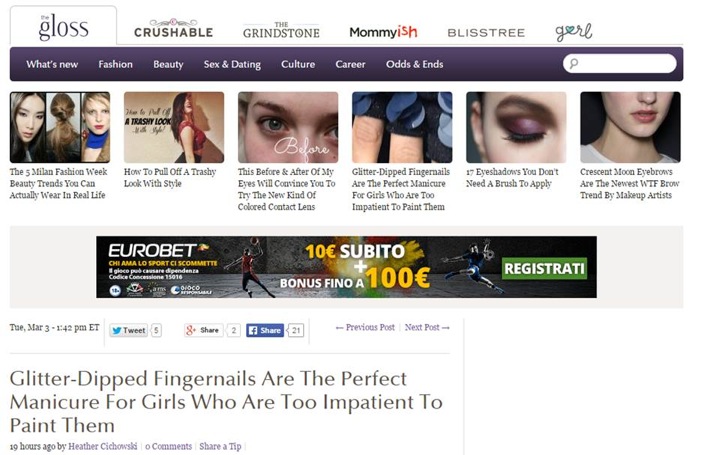This screenshot has width=709, height=455.
Task: Open the Fashion menu item
Action: (x=116, y=64)
